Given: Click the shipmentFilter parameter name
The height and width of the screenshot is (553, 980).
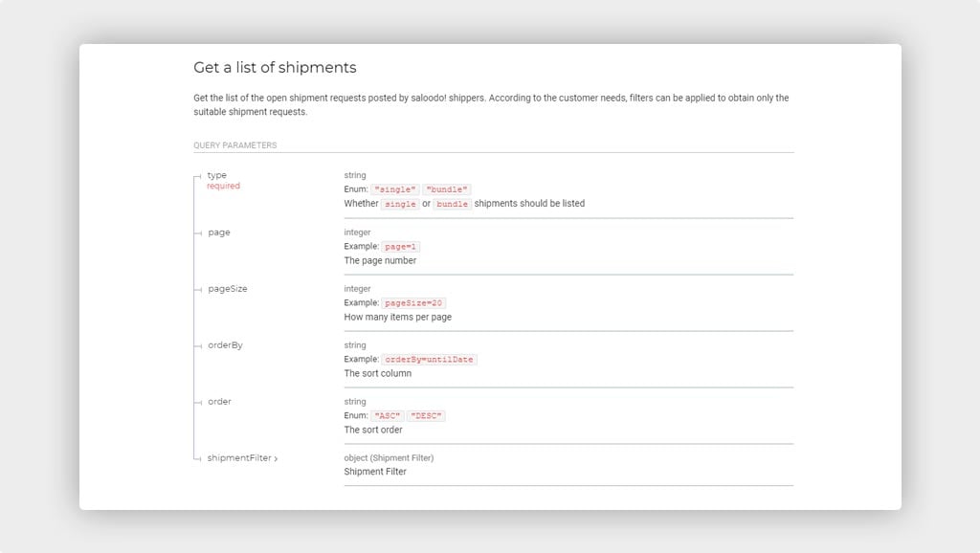Looking at the screenshot, I should (239, 458).
